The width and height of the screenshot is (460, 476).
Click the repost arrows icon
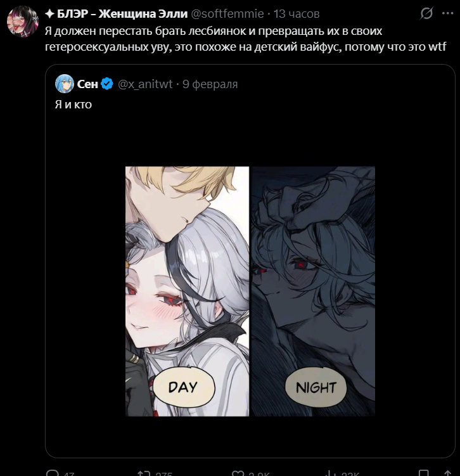point(144,473)
